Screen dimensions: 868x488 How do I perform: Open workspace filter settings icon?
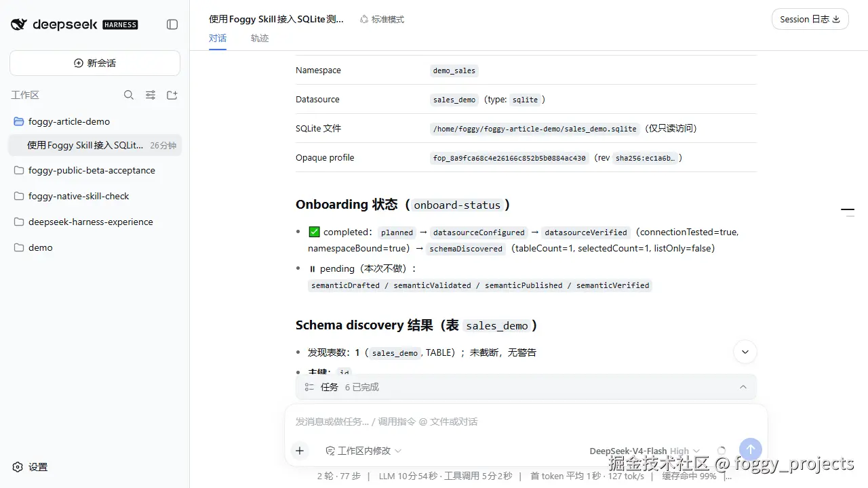pos(151,95)
